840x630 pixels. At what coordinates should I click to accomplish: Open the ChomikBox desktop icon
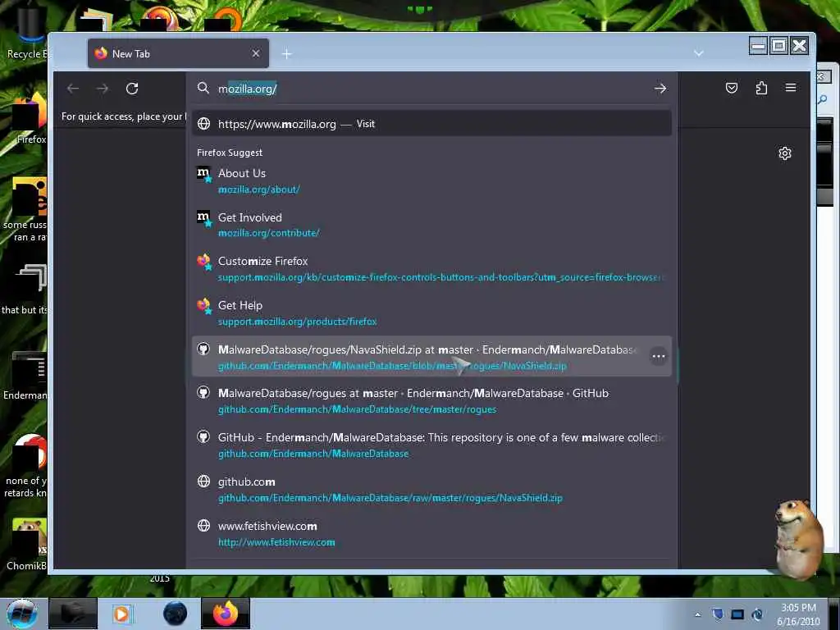[x=28, y=544]
